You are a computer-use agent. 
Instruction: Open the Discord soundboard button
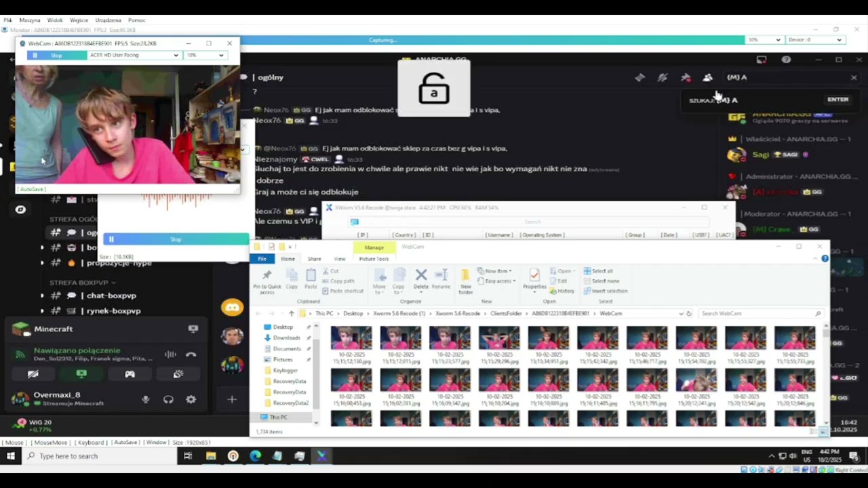(178, 374)
